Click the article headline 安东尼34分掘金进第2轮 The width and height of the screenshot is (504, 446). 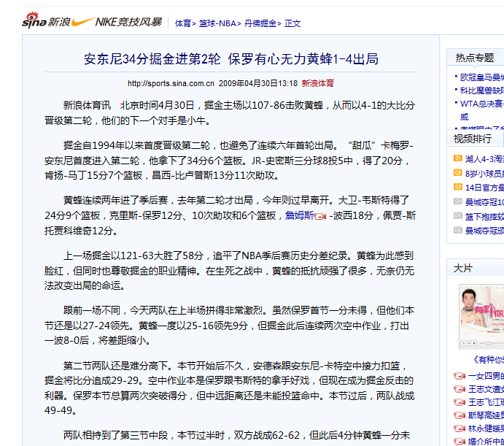pyautogui.click(x=152, y=59)
